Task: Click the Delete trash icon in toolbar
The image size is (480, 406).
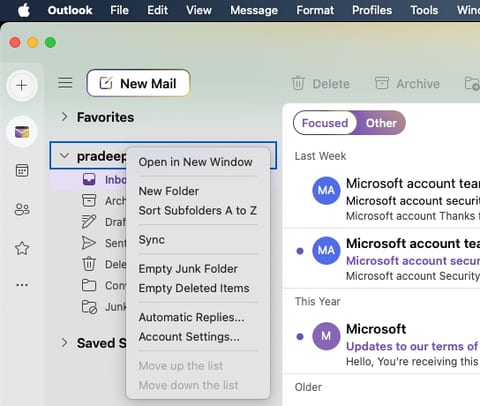Action: pyautogui.click(x=298, y=83)
